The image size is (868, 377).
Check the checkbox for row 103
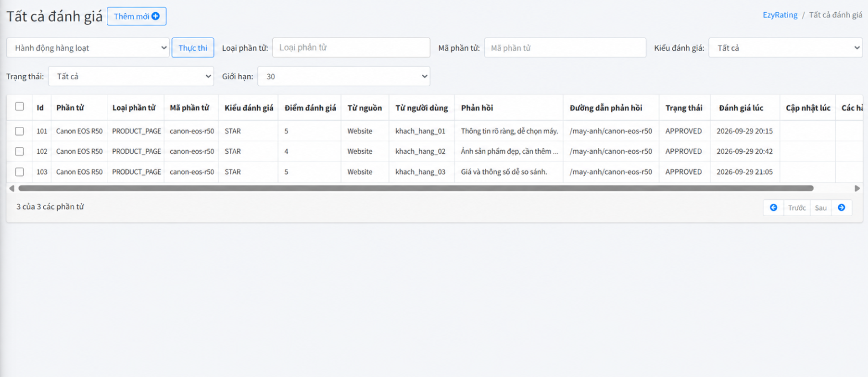(20, 172)
